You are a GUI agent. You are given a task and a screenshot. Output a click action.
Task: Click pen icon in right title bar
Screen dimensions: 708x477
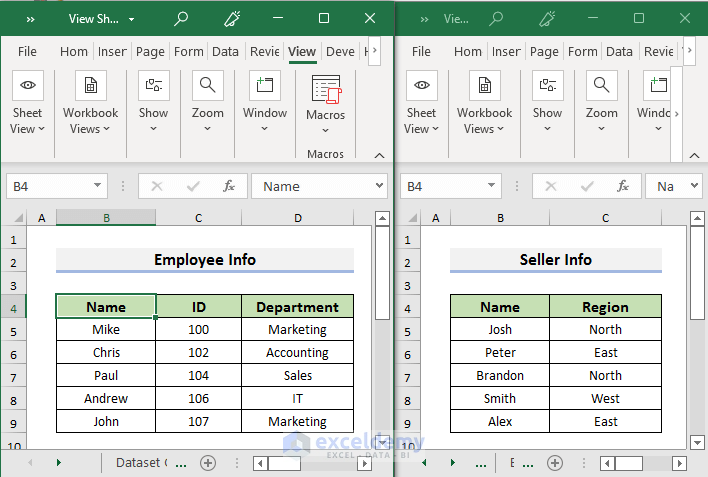(547, 19)
